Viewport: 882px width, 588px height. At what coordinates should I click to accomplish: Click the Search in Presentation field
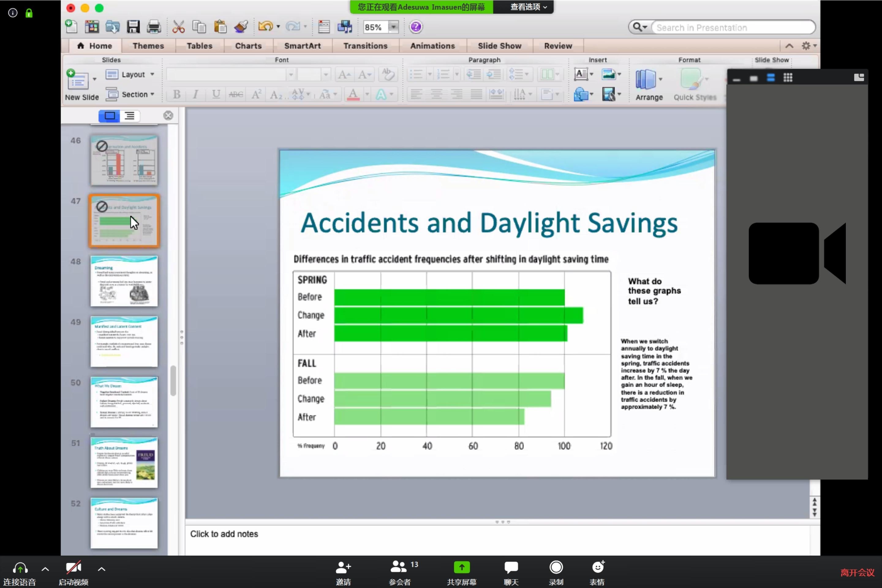tap(733, 27)
